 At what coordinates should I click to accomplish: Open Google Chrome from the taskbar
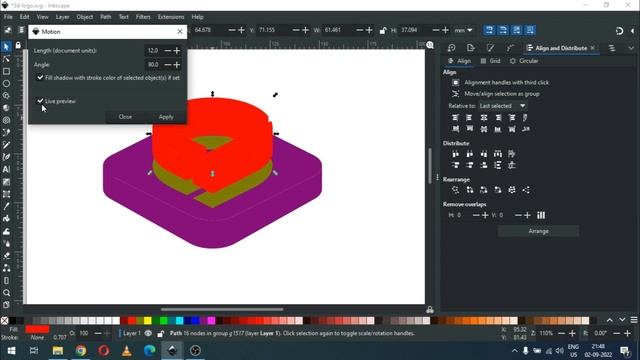tap(81, 351)
